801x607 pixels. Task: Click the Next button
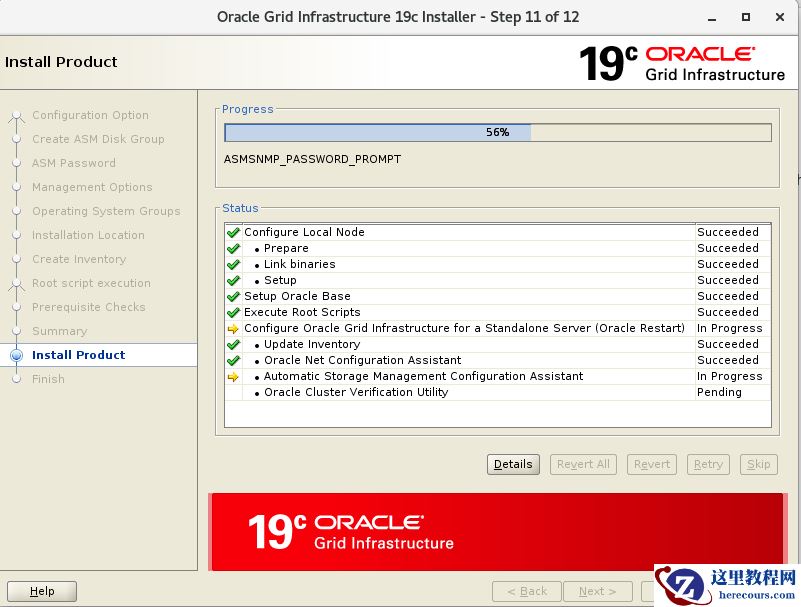[x=597, y=591]
